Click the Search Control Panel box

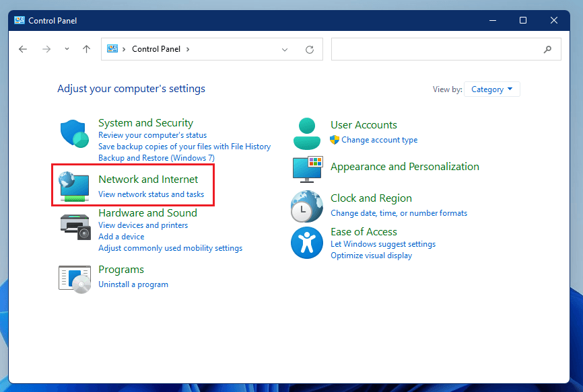point(438,49)
